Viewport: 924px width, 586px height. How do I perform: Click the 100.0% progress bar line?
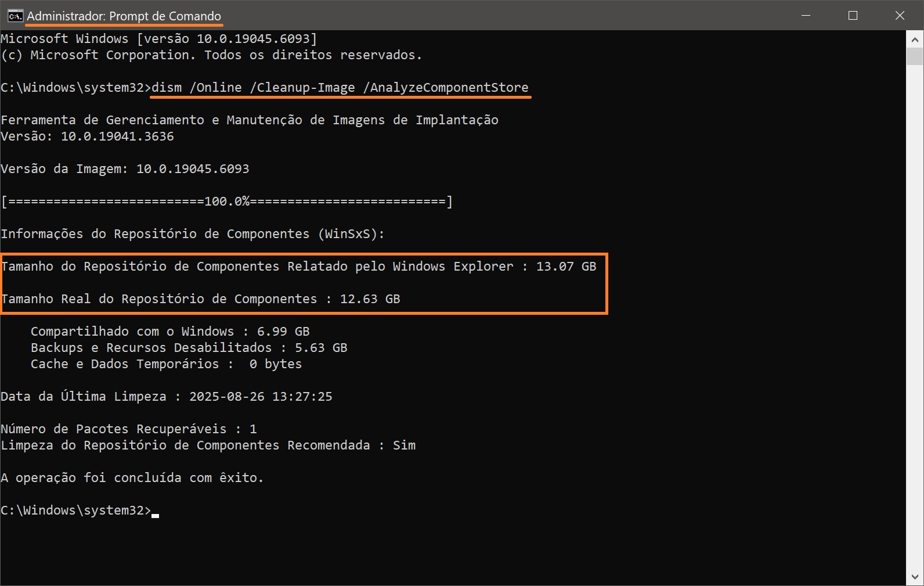click(x=226, y=202)
